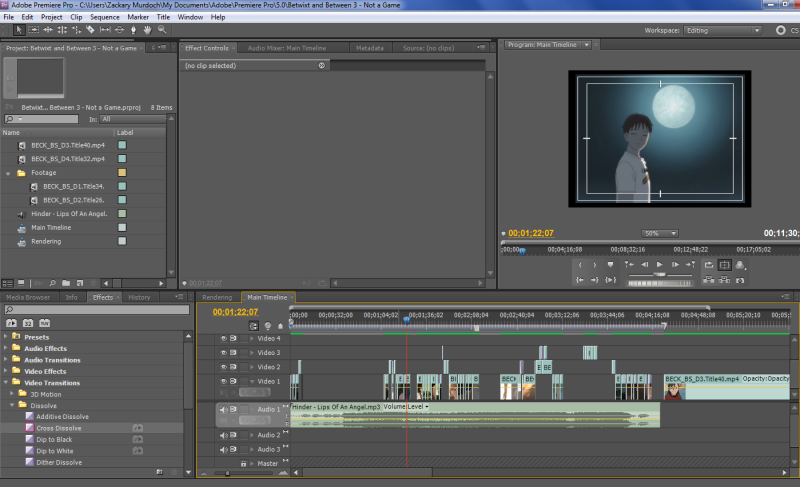Viewport: 800px width, 487px height.
Task: Open the Clip menu
Action: [76, 17]
